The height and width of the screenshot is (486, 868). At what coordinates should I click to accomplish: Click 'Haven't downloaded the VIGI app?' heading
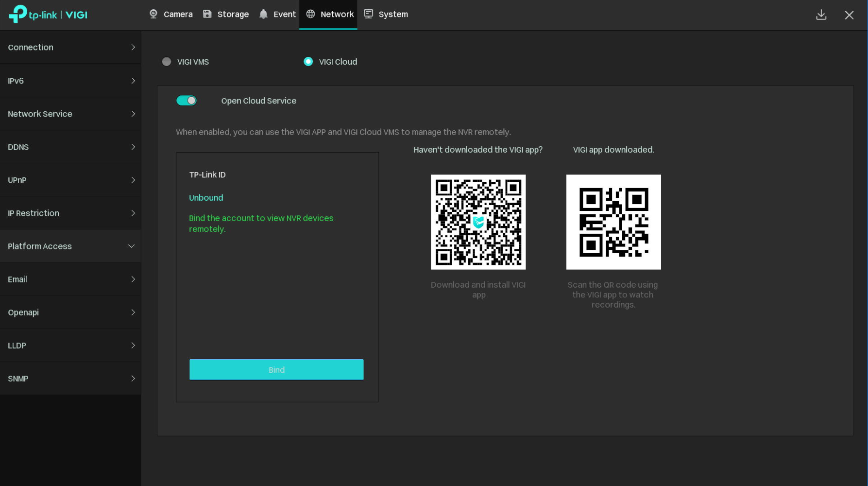pyautogui.click(x=478, y=150)
